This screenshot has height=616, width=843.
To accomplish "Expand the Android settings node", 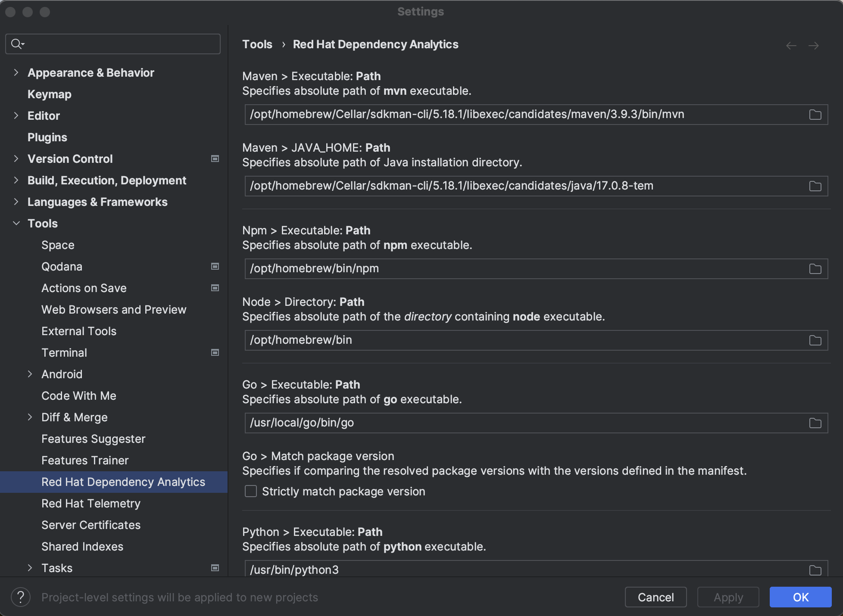I will point(30,374).
